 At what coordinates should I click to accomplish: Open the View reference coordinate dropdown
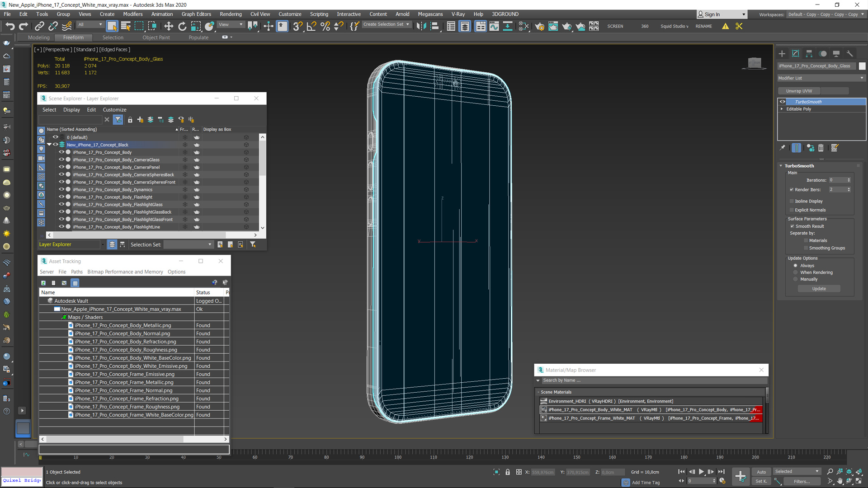[231, 24]
